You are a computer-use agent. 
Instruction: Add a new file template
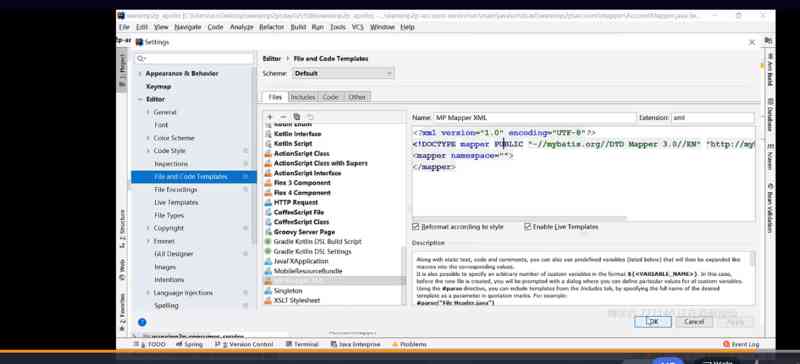click(x=270, y=117)
